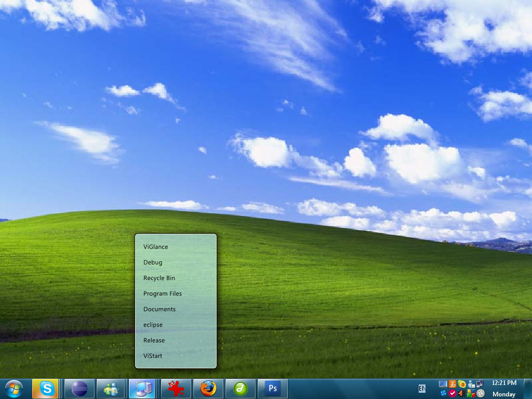Open Windows Live Messenger taskbar icon
The image size is (532, 399).
pyautogui.click(x=110, y=388)
